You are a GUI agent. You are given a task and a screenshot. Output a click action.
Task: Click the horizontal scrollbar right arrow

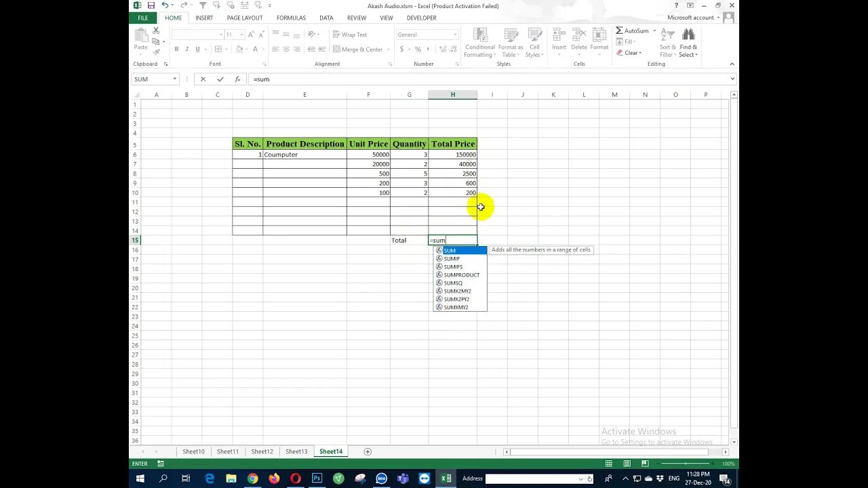(726, 451)
